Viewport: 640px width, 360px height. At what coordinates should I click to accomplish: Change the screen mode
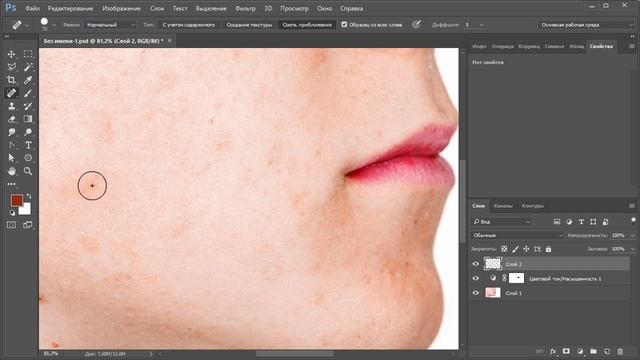pos(28,225)
